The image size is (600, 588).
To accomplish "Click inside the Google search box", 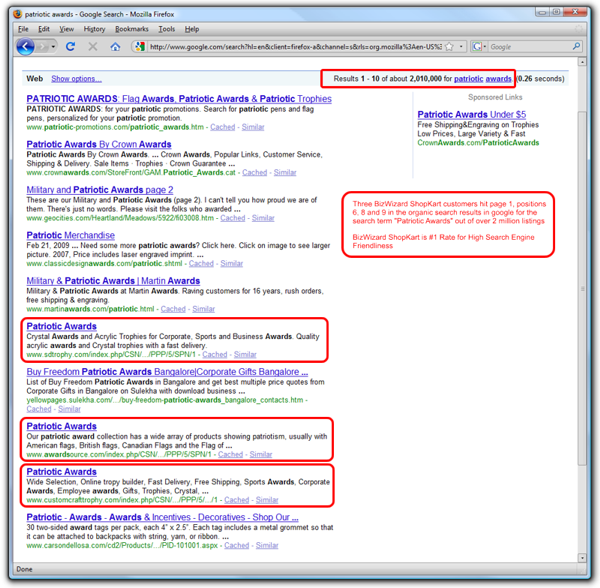I will click(x=530, y=47).
